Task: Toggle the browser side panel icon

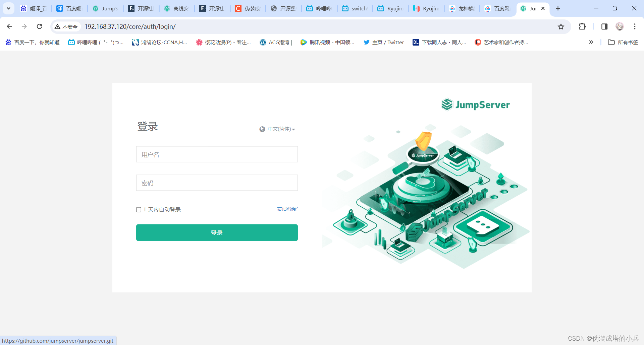Action: [x=604, y=26]
